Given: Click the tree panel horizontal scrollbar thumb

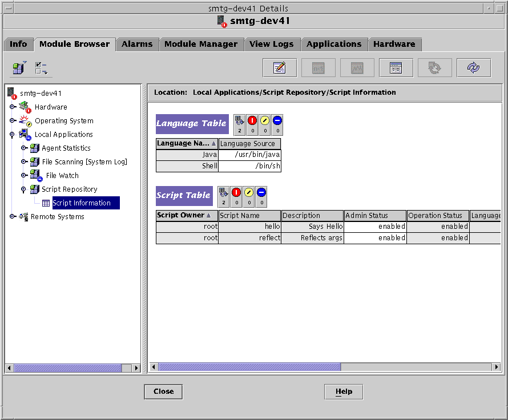Looking at the screenshot, I should pyautogui.click(x=68, y=368).
